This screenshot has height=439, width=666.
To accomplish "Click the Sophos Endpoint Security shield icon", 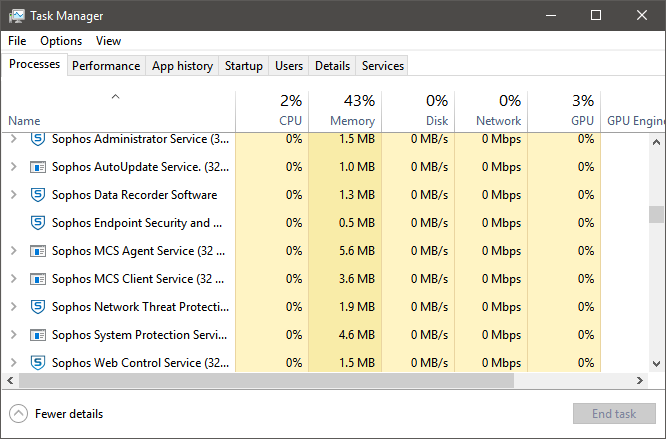I will (x=38, y=223).
